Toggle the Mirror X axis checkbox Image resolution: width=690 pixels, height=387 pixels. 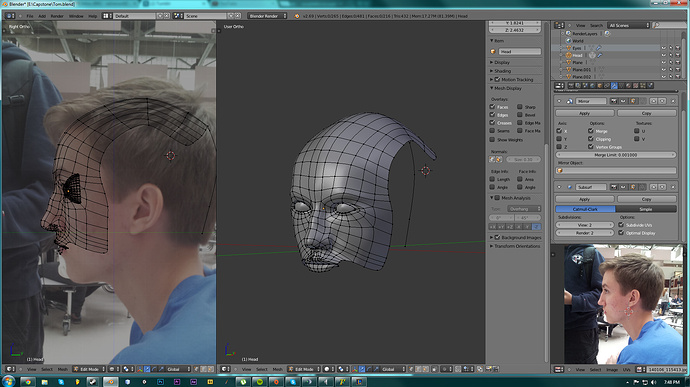559,131
